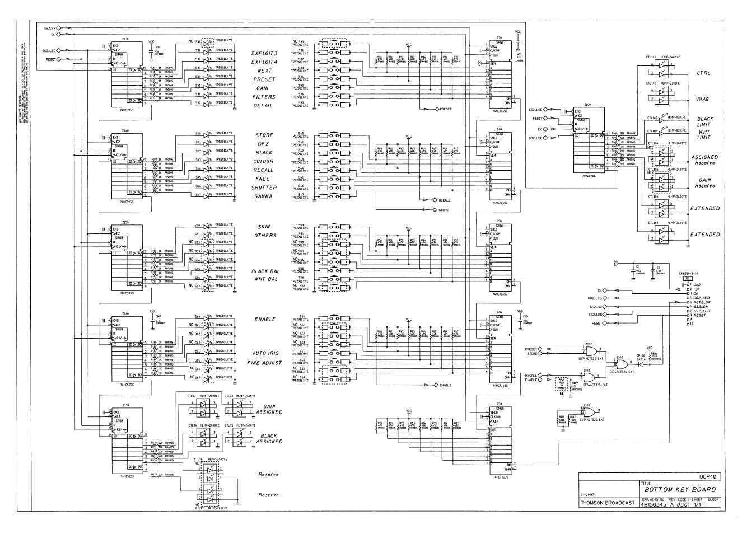Select the 'SHUTTER' key label

(264, 188)
